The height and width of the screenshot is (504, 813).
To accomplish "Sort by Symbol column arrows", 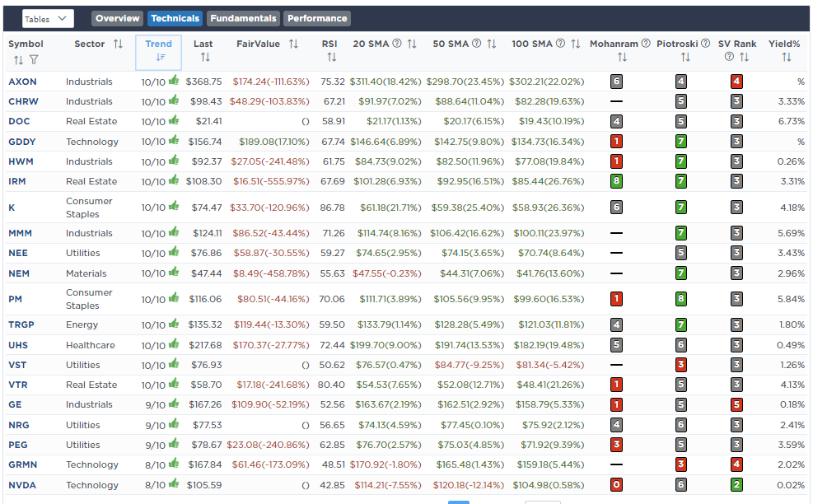I will pos(19,60).
